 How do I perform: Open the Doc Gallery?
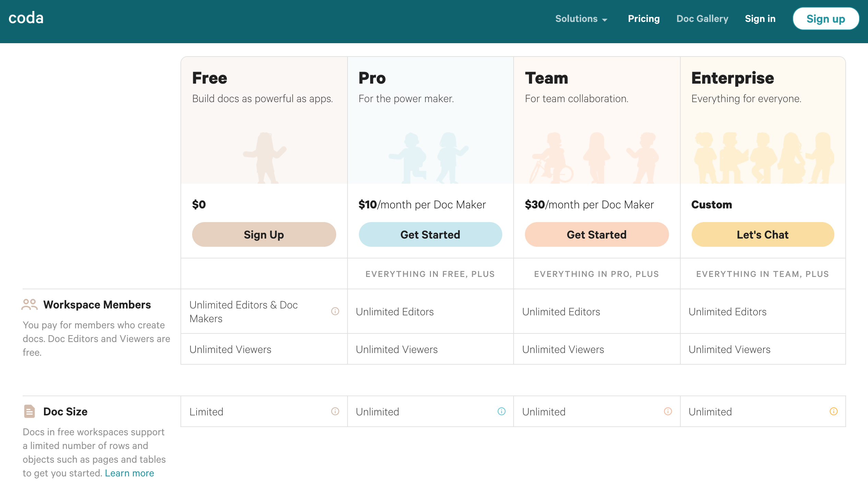[x=702, y=19]
